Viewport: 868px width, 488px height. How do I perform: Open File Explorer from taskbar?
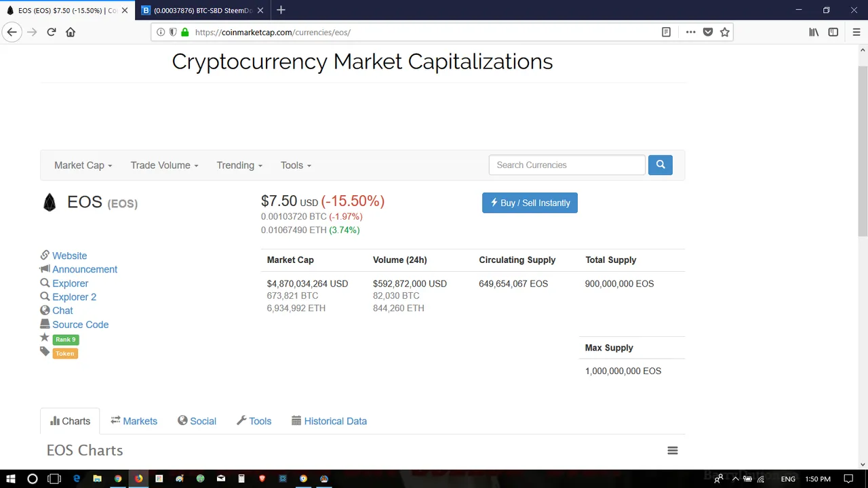(97, 479)
